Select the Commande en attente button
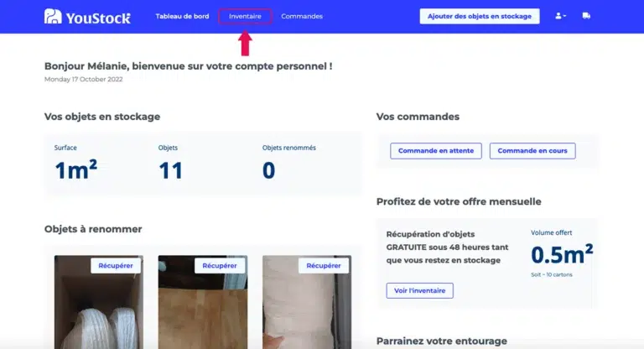This screenshot has height=349, width=644. [436, 151]
